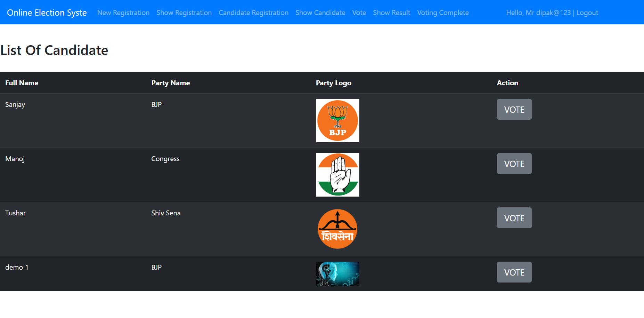The width and height of the screenshot is (644, 318).
Task: Click the List Of Candidate heading
Action: tap(54, 50)
